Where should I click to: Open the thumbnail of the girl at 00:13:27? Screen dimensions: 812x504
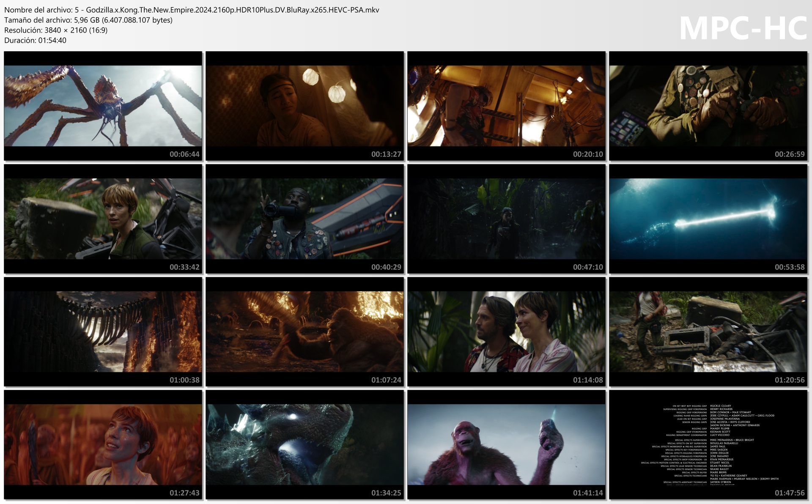[x=305, y=106]
